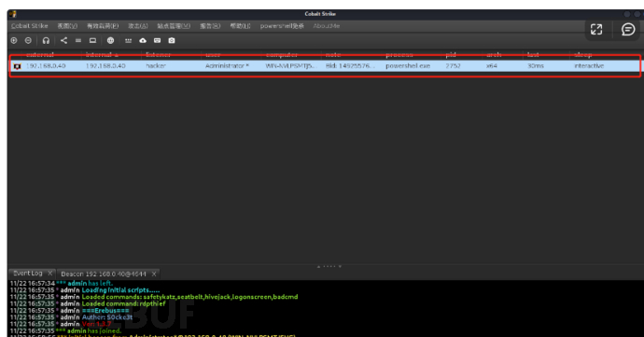Click the keyboard keystrokes toolbar icon
The width and height of the screenshot is (644, 337).
pyautogui.click(x=128, y=40)
